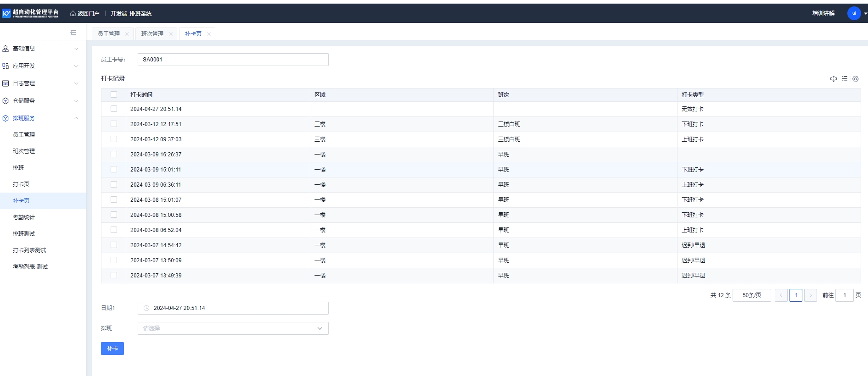Check the row 2024-03-12 12:17:51
This screenshot has width=868, height=376.
point(114,124)
